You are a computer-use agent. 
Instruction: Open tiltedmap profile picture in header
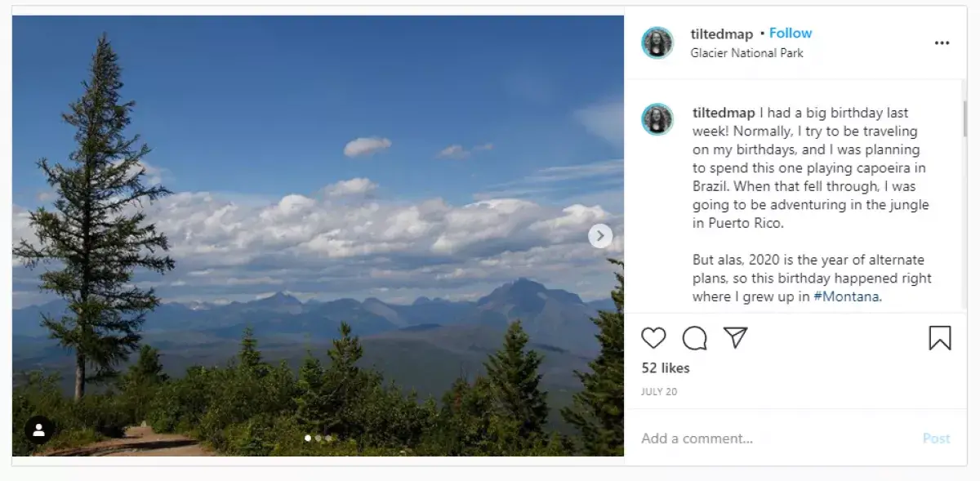[657, 42]
